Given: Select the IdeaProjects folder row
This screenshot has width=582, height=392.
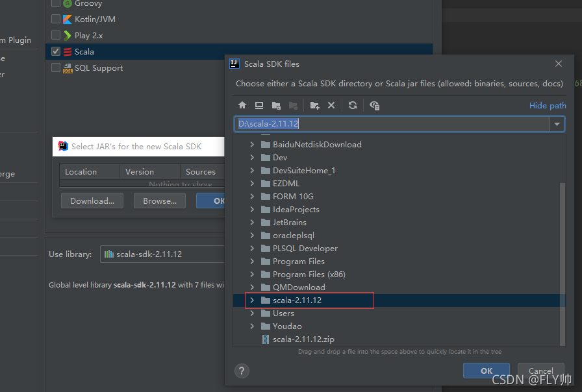Looking at the screenshot, I should (396, 210).
